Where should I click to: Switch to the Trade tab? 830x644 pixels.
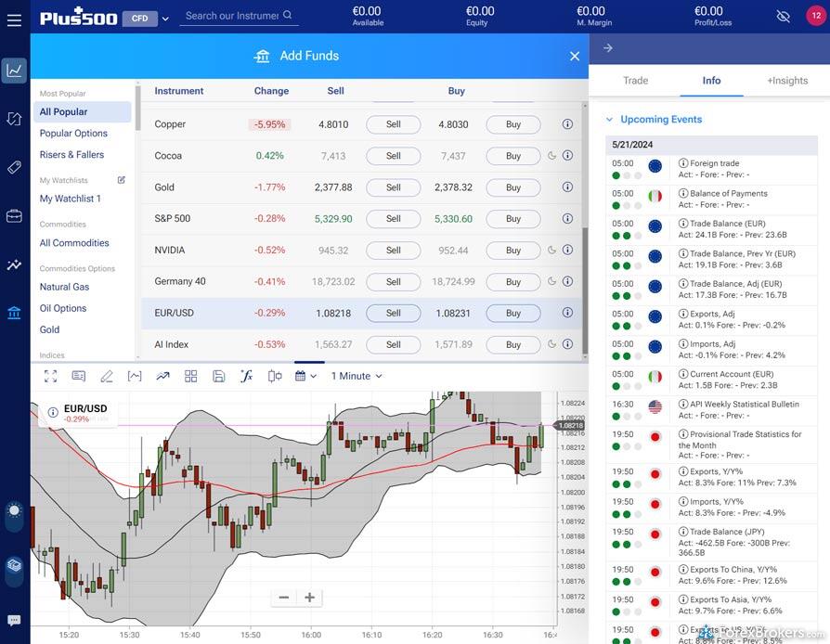coord(635,81)
